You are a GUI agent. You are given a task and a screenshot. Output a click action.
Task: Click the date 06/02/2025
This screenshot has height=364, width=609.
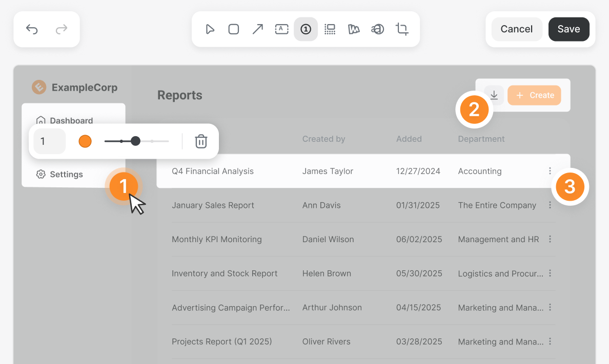419,240
